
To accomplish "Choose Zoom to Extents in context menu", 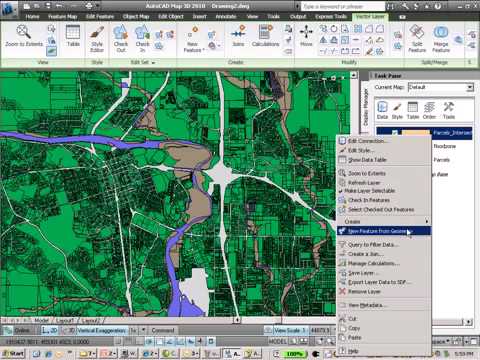I will [383, 173].
